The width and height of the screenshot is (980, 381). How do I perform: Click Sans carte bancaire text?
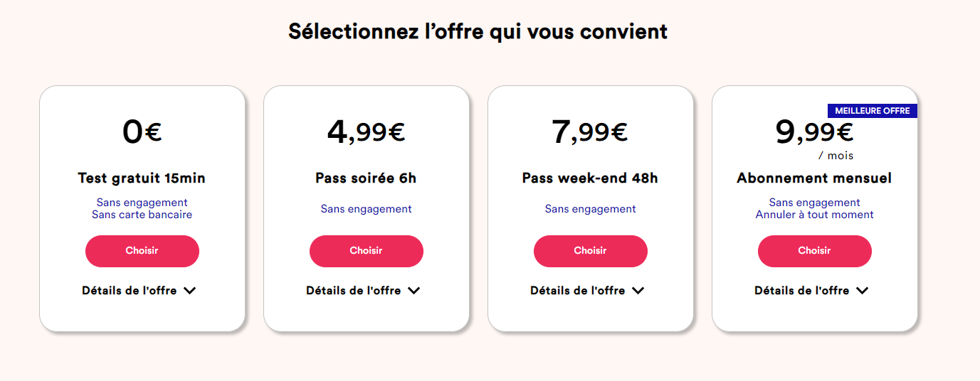click(142, 215)
